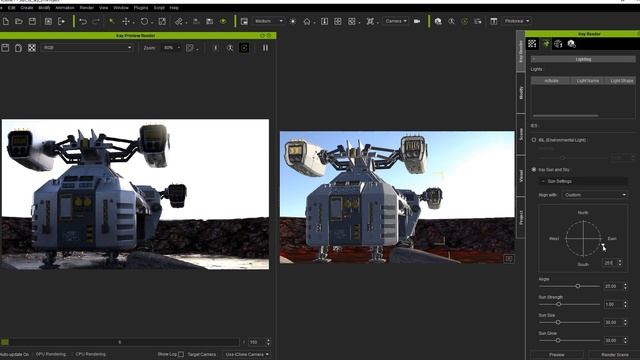Click the Save Project icon
The image size is (640, 360).
pyautogui.click(x=32, y=21)
